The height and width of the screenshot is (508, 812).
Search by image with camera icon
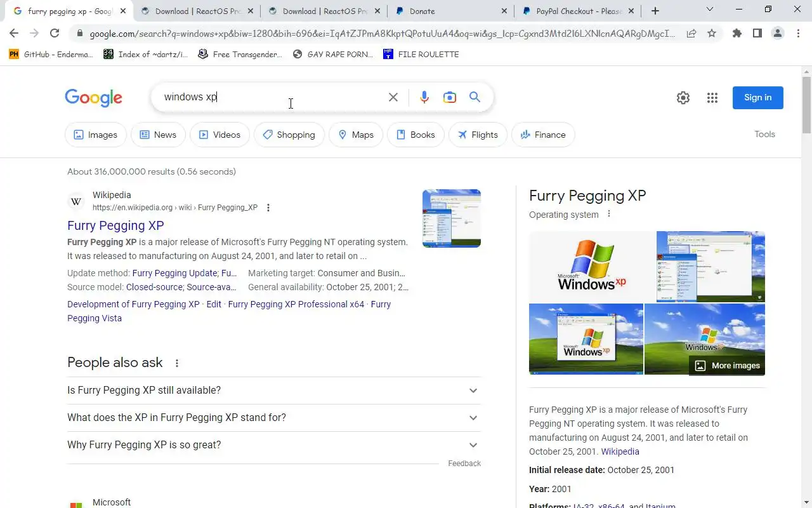(450, 97)
